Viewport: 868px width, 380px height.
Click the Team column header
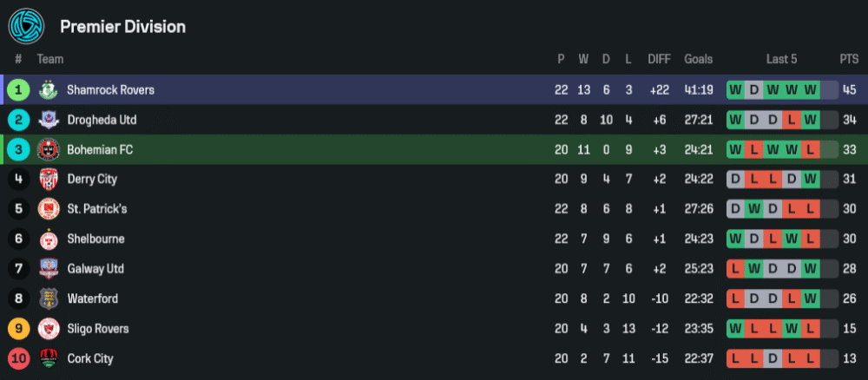tap(50, 59)
